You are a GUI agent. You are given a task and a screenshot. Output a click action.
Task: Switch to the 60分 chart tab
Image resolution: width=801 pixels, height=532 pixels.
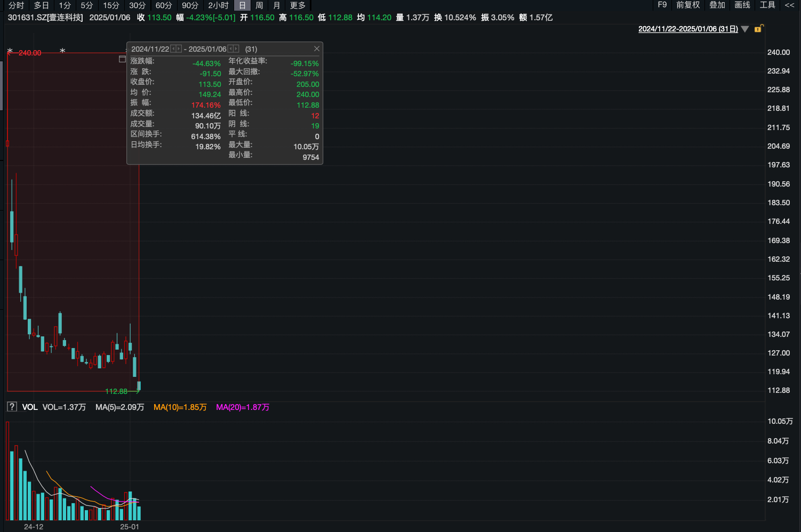[164, 5]
